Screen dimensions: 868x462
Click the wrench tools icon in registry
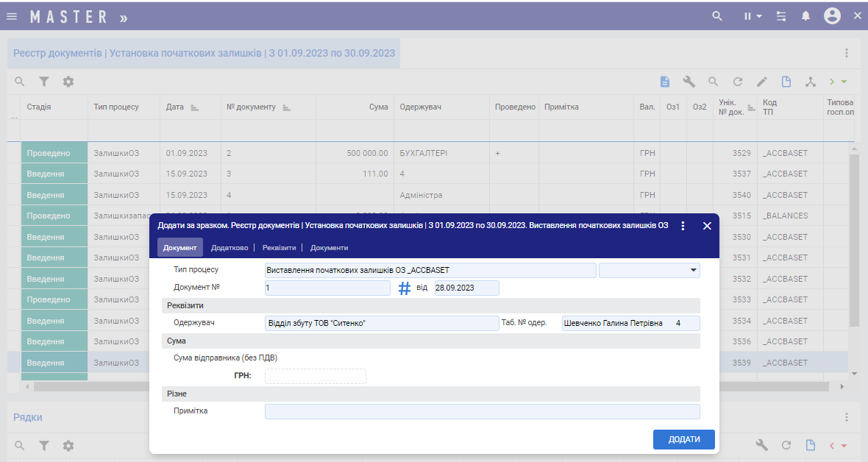point(689,82)
